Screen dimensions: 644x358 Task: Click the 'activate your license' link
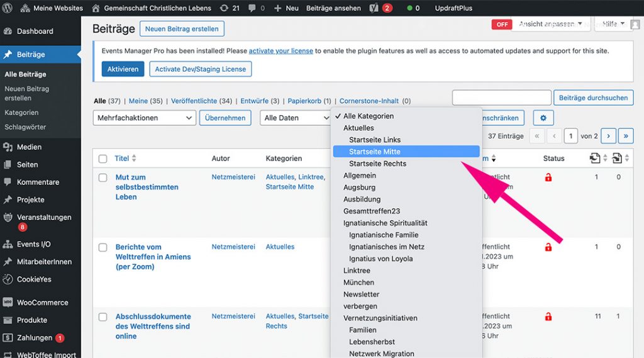click(x=280, y=51)
